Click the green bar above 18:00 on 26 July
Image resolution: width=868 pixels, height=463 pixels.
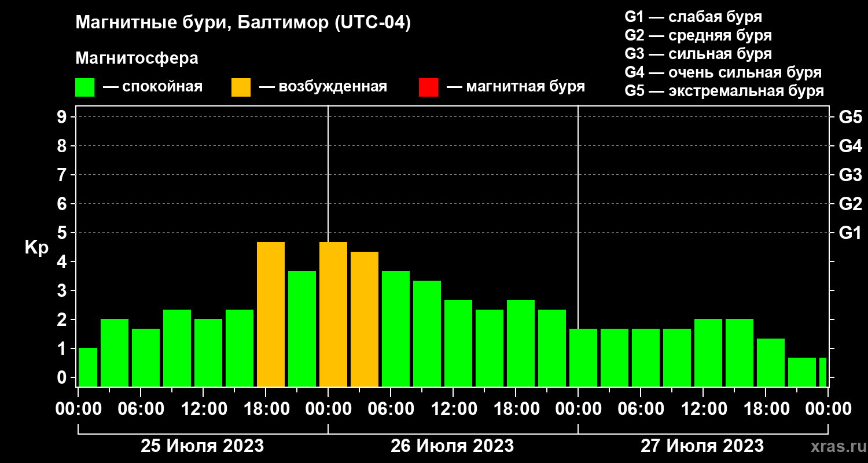(x=521, y=343)
